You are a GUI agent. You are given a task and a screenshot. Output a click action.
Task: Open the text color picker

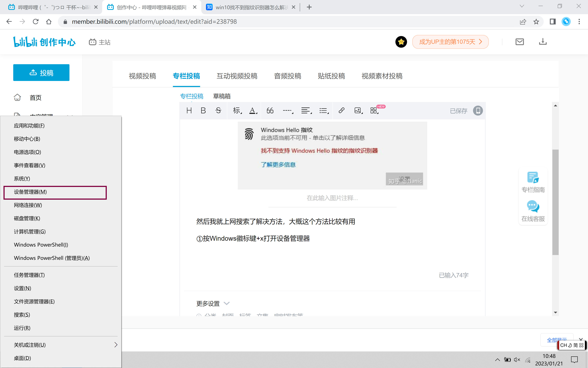[253, 111]
